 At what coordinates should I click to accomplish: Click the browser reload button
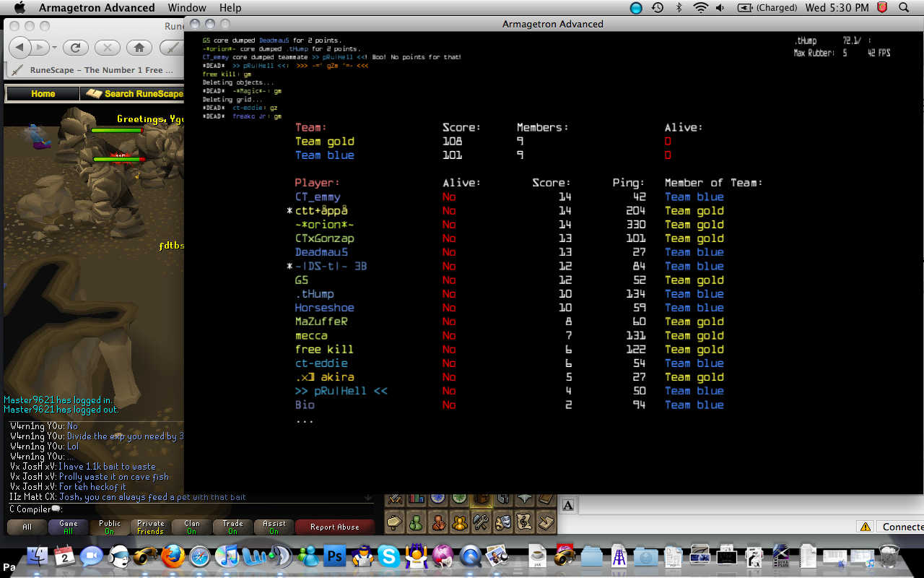[x=75, y=48]
